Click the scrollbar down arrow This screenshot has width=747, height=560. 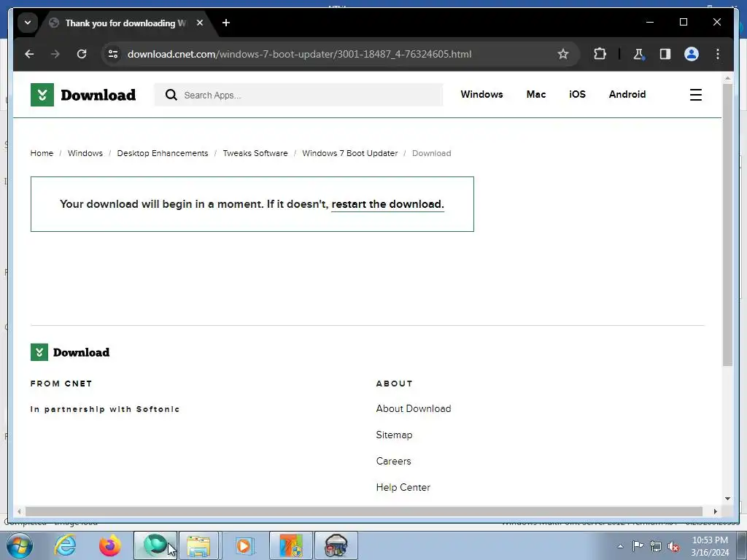(x=727, y=499)
